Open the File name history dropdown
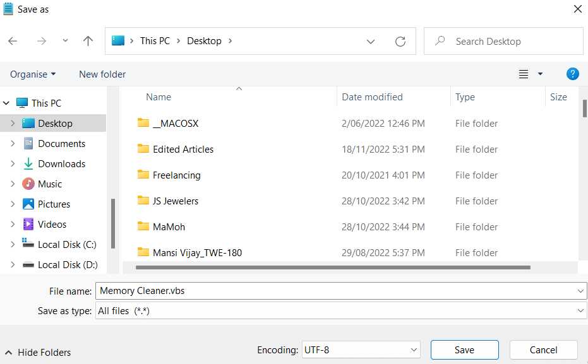 (x=581, y=291)
